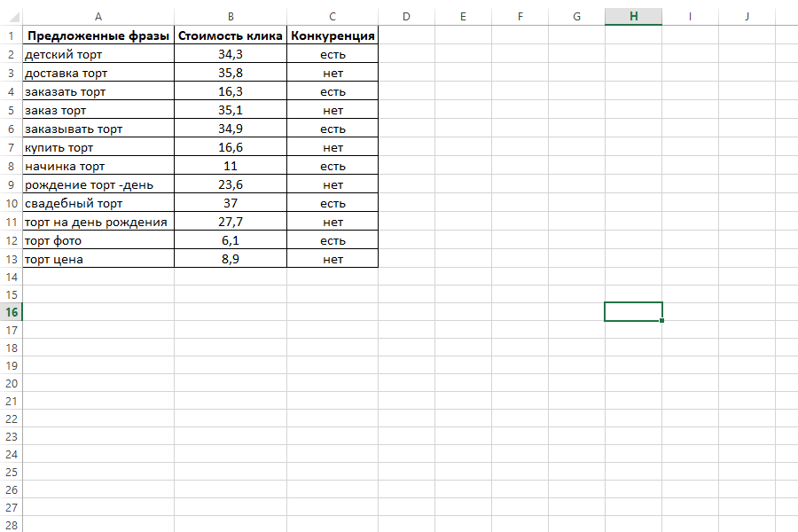This screenshot has height=532, width=798.
Task: Click the cost cell with value 35,8
Action: coord(231,74)
